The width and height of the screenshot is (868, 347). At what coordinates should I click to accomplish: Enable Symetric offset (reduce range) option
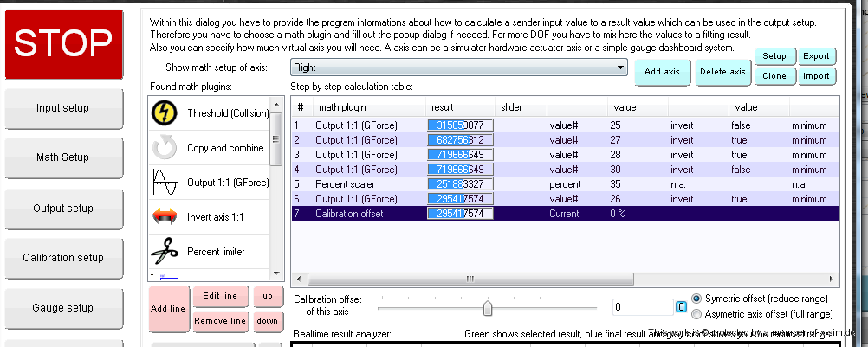coord(697,299)
